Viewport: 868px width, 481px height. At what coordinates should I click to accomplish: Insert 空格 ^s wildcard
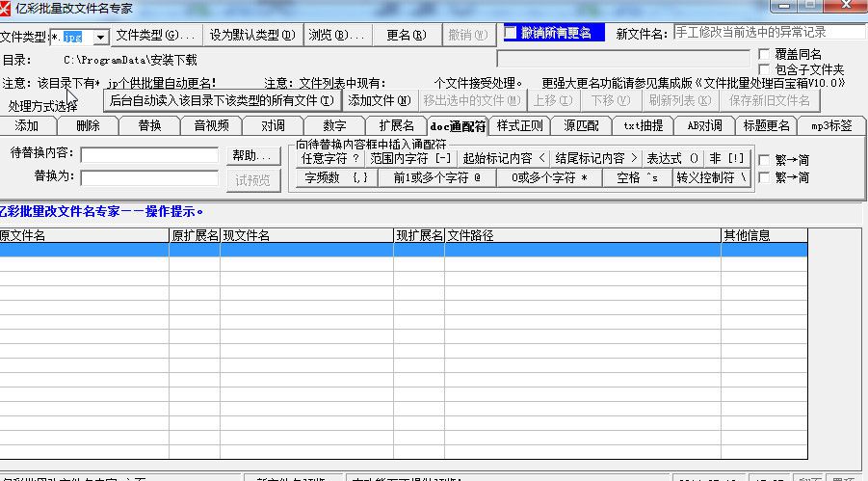[637, 178]
